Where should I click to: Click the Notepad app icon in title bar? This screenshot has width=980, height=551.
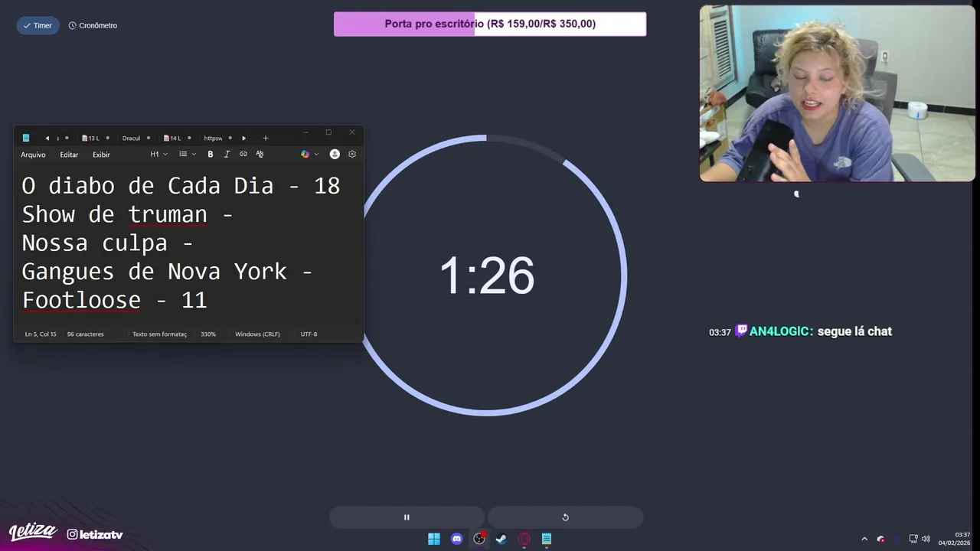[26, 138]
